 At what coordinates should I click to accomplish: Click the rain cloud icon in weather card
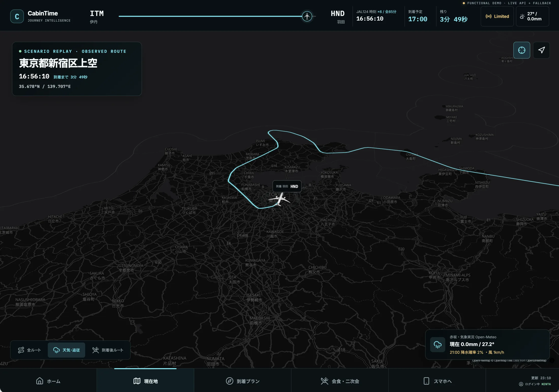(438, 345)
